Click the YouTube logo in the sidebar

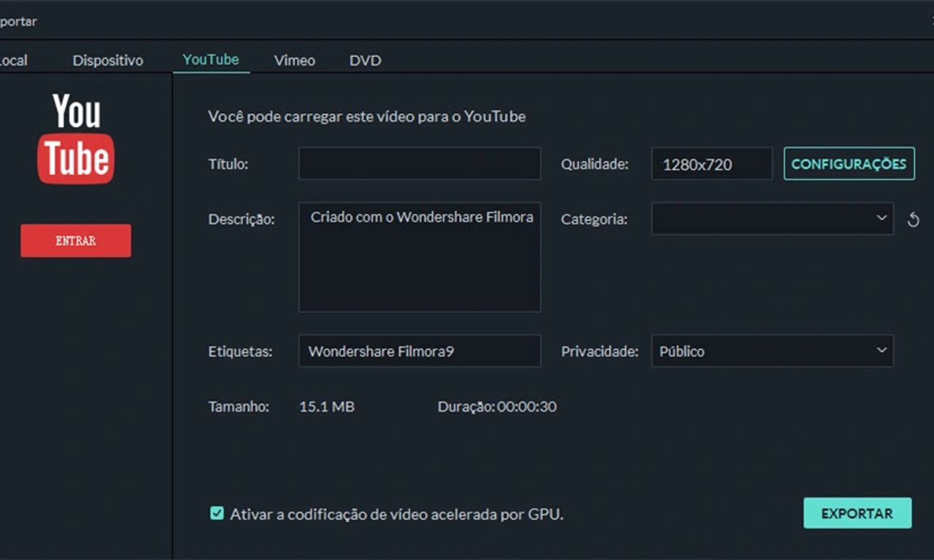pyautogui.click(x=76, y=139)
